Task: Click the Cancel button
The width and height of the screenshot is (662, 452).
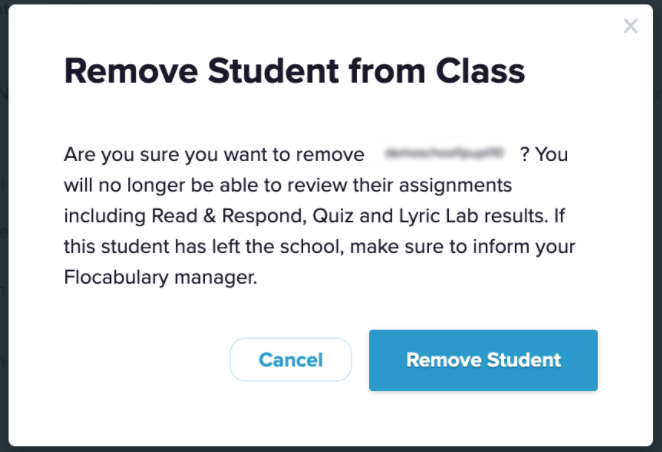Action: (x=290, y=360)
